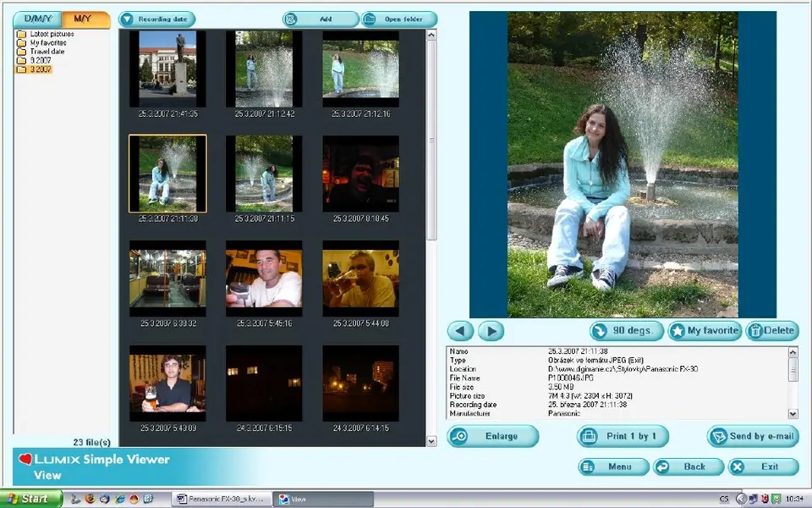Delete the displayed picture
Screen dimensions: 812x508
point(771,331)
